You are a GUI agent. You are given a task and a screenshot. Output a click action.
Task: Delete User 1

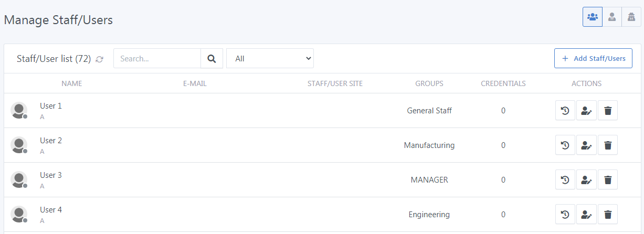pos(608,111)
